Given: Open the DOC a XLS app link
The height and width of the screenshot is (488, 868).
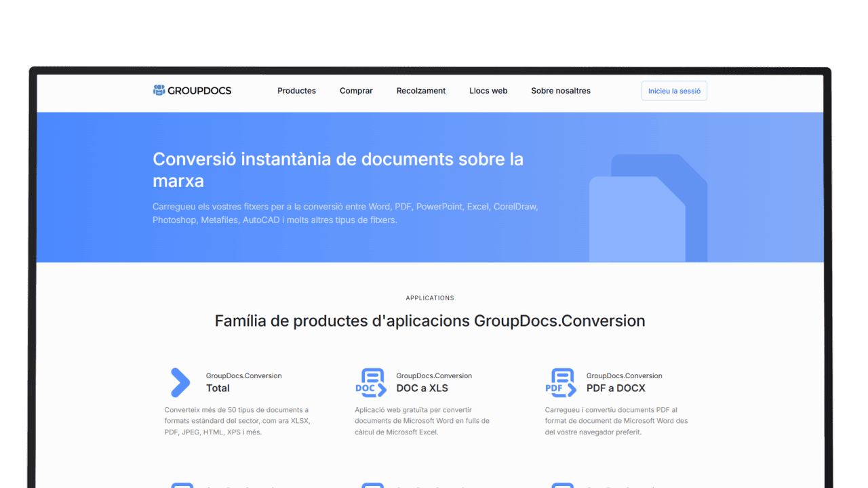Looking at the screenshot, I should (x=422, y=388).
